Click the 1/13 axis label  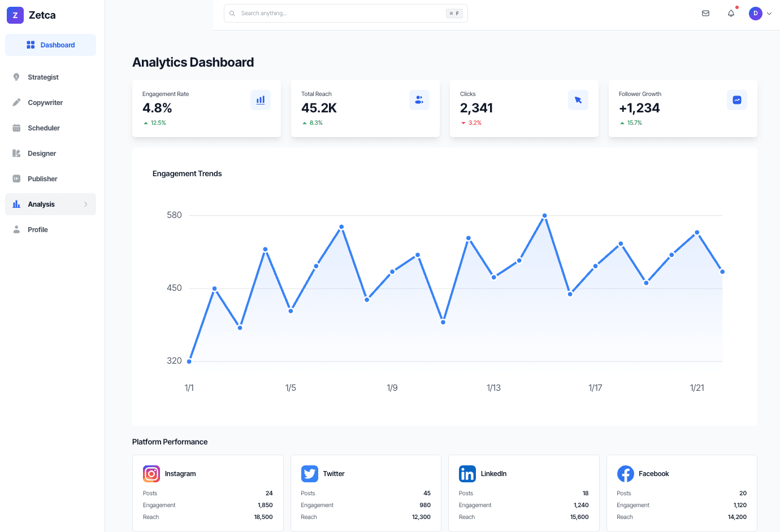tap(493, 388)
